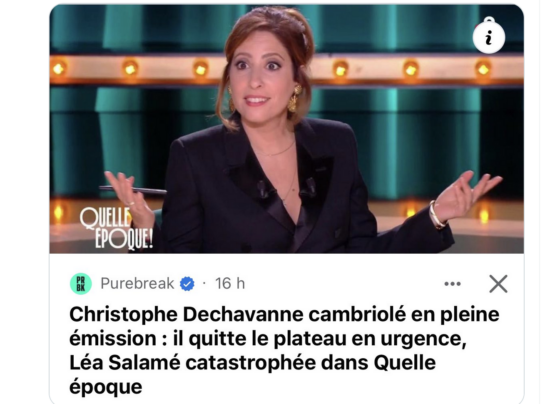This screenshot has width=560, height=404.
Task: Dismiss the article card with the X
Action: pyautogui.click(x=498, y=284)
